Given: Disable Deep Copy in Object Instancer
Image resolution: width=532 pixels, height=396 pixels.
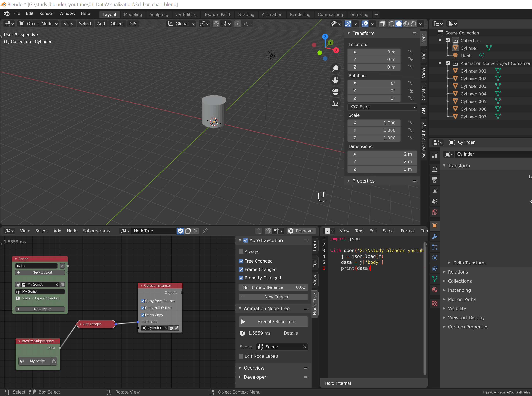Looking at the screenshot, I should pos(143,315).
